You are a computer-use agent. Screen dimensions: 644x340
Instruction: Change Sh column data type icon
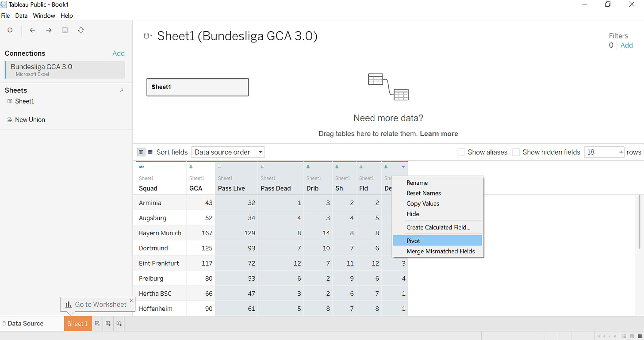coord(337,167)
